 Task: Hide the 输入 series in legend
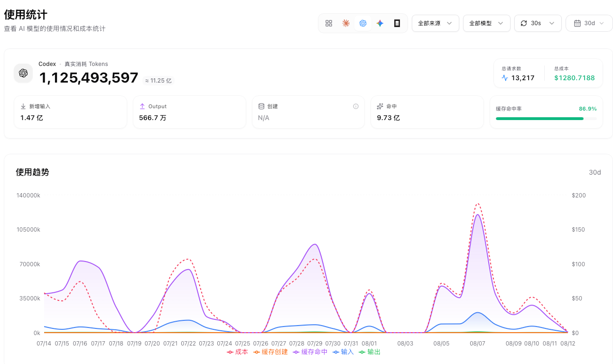344,352
